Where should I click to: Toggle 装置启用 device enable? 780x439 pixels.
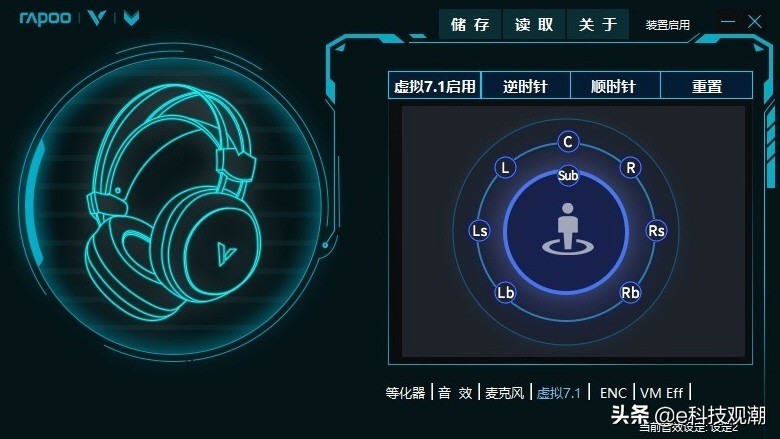[x=668, y=25]
